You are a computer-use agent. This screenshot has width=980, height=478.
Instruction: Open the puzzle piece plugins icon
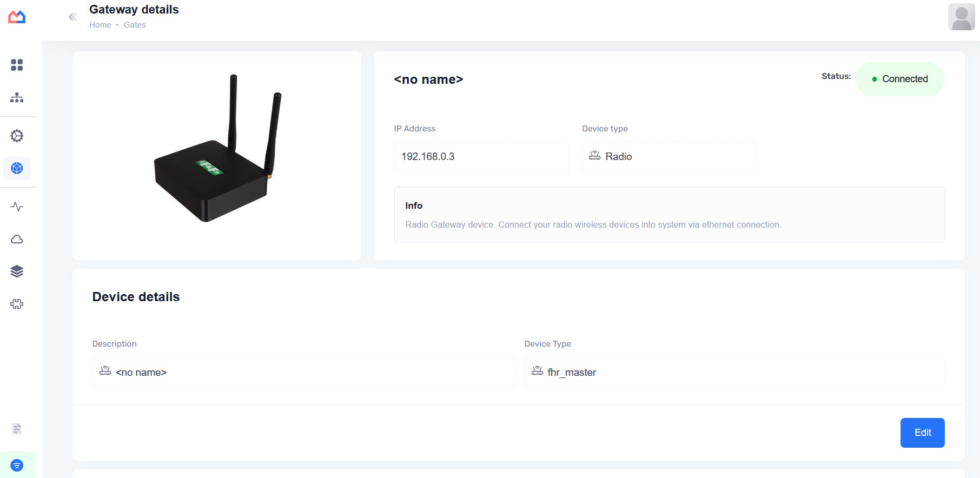coord(17,304)
